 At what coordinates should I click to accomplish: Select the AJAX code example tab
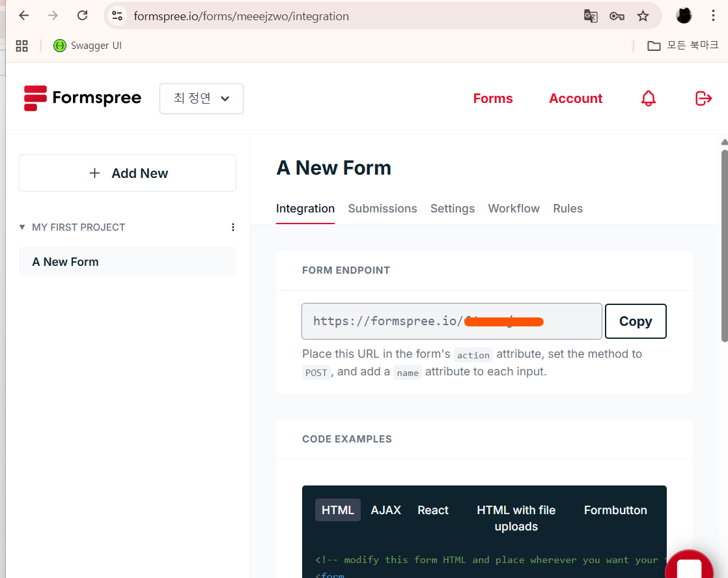[x=386, y=510]
